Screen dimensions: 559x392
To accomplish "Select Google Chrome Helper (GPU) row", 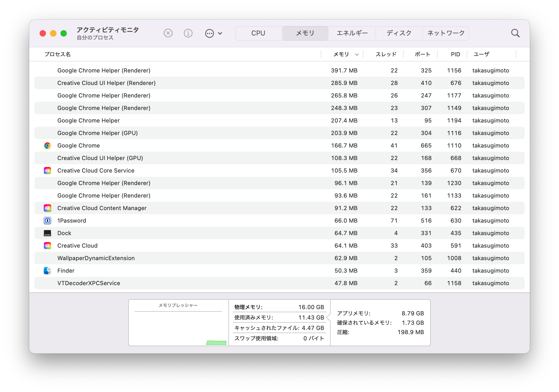I will click(279, 133).
